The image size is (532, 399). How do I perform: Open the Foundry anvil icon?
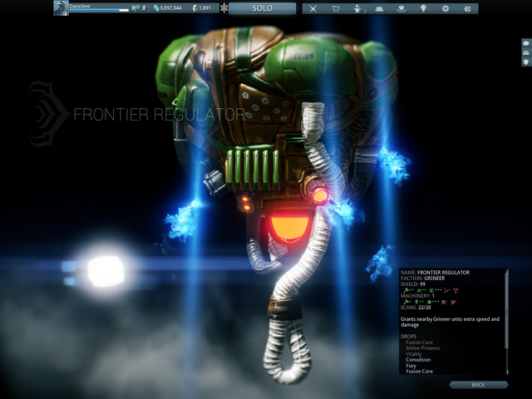357,9
